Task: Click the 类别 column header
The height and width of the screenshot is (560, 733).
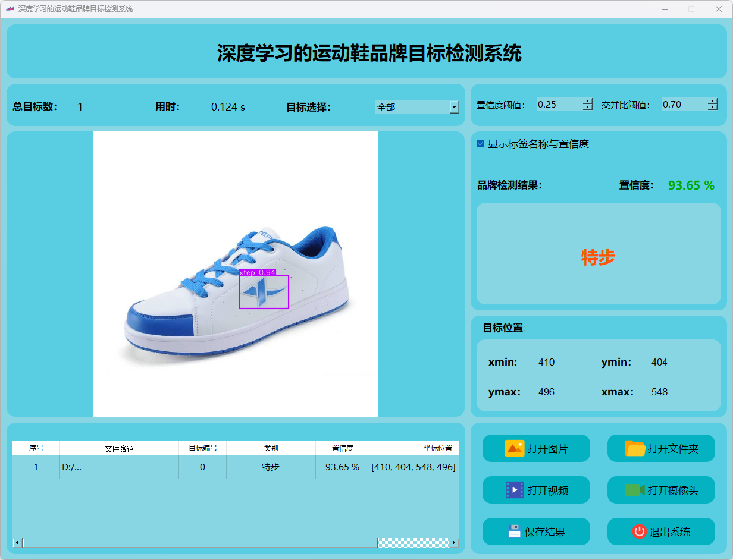Action: tap(271, 448)
